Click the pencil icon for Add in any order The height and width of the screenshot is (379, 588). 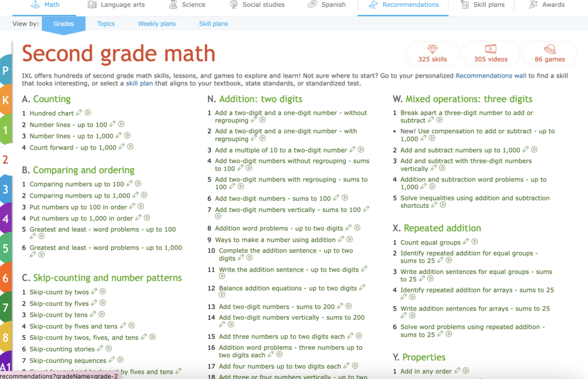click(x=457, y=371)
